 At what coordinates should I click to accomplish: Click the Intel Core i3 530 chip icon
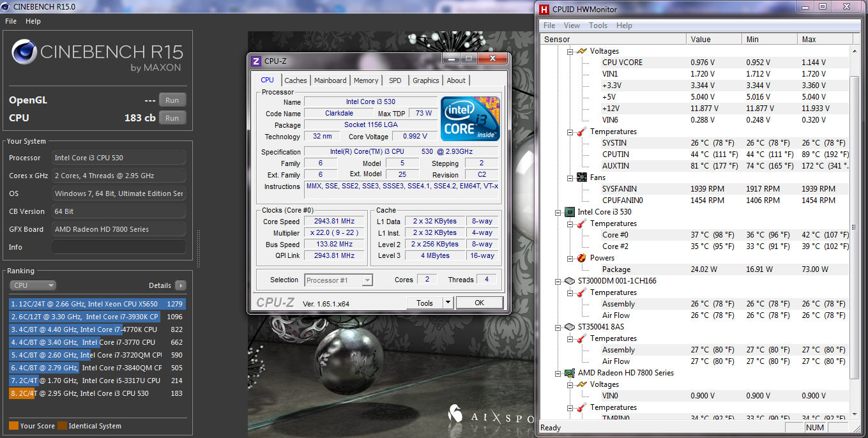569,212
